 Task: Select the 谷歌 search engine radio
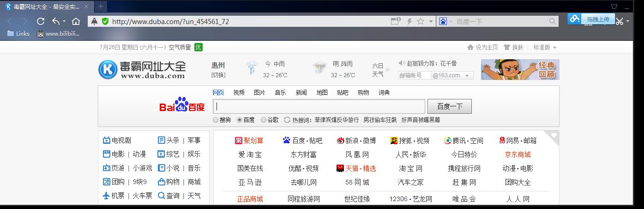point(264,120)
